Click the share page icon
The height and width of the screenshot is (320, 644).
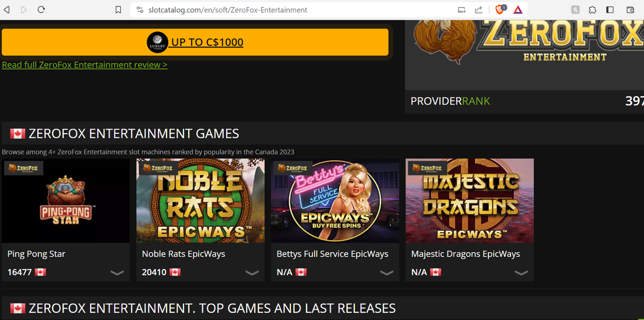[479, 10]
